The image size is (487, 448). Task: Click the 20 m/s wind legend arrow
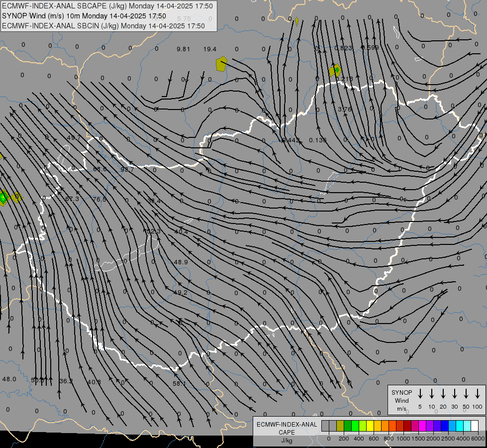pyautogui.click(x=443, y=394)
